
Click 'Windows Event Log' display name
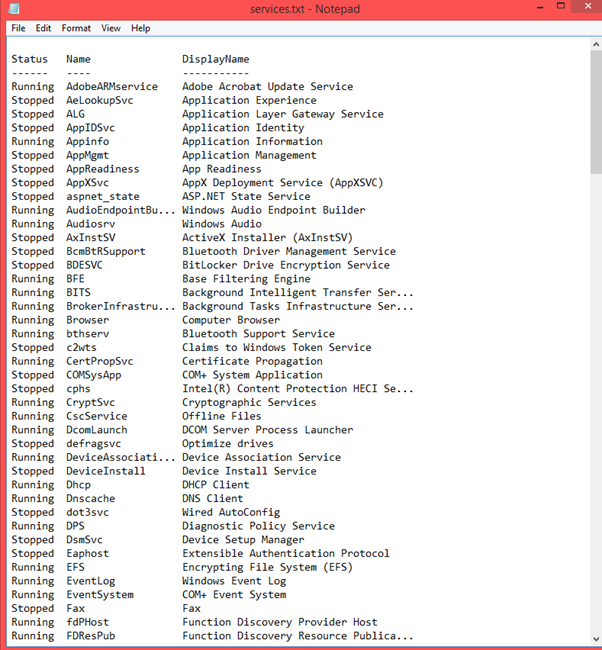234,581
